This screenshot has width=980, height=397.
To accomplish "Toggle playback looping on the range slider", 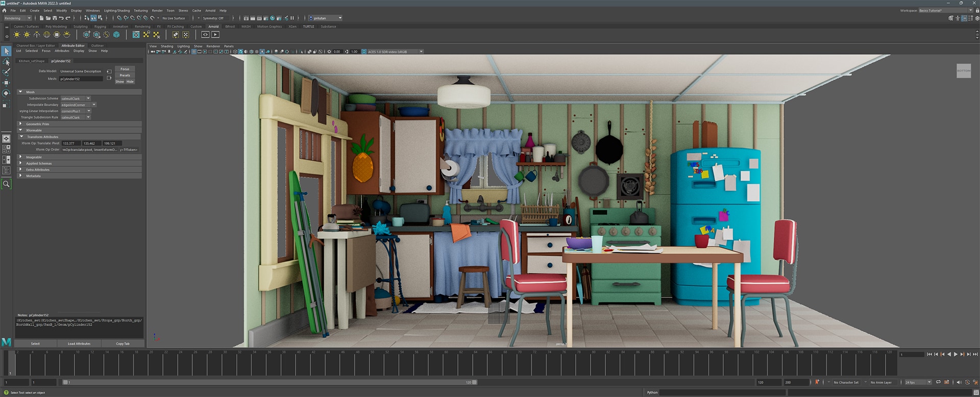I will pos(938,382).
